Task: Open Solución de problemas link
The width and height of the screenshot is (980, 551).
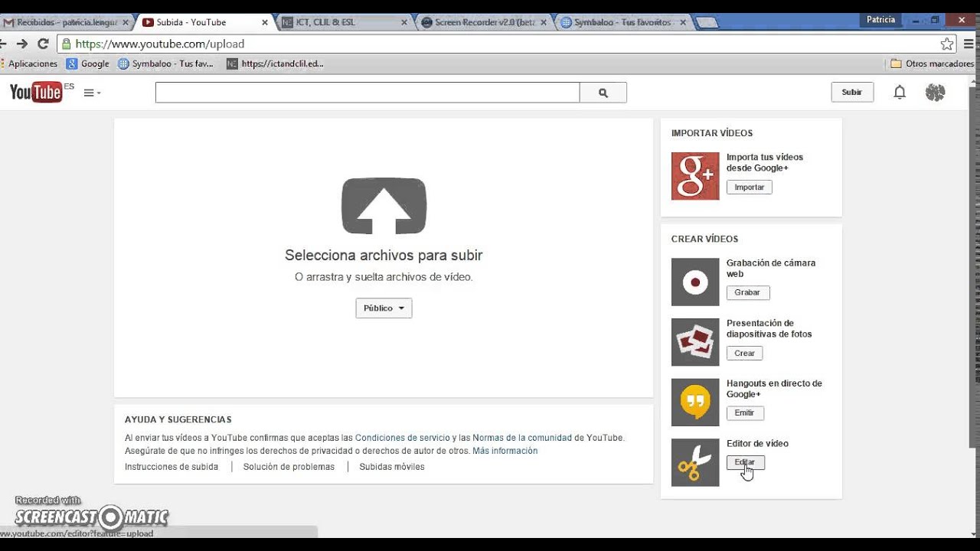Action: pos(289,467)
